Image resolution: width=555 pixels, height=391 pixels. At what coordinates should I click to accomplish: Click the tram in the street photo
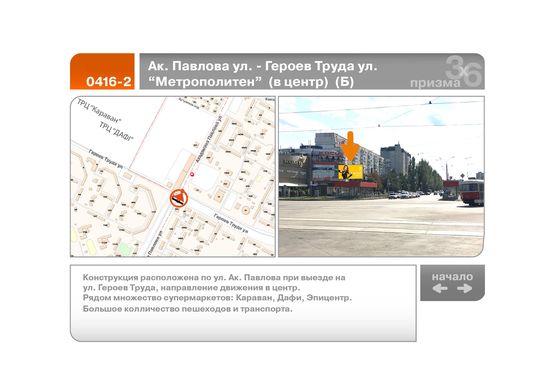coord(471,192)
